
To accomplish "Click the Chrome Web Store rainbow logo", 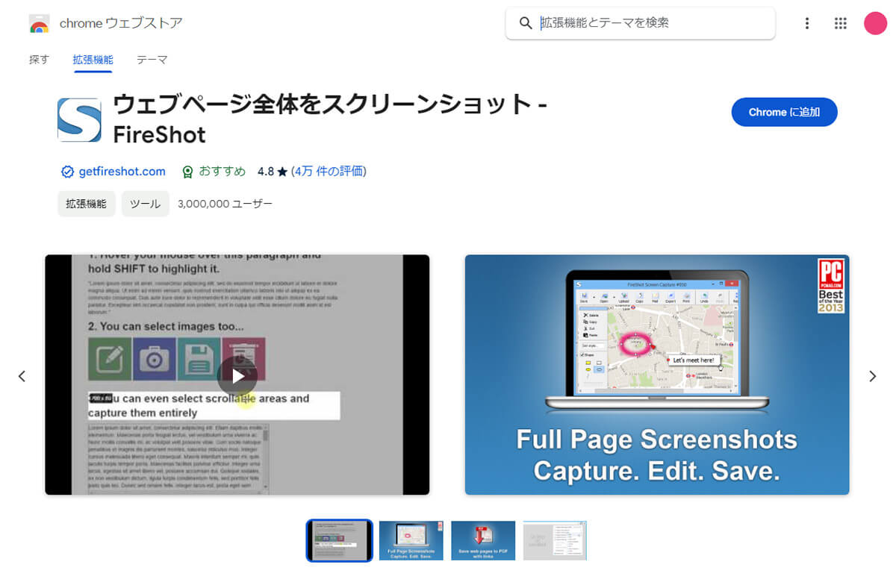I will (39, 24).
